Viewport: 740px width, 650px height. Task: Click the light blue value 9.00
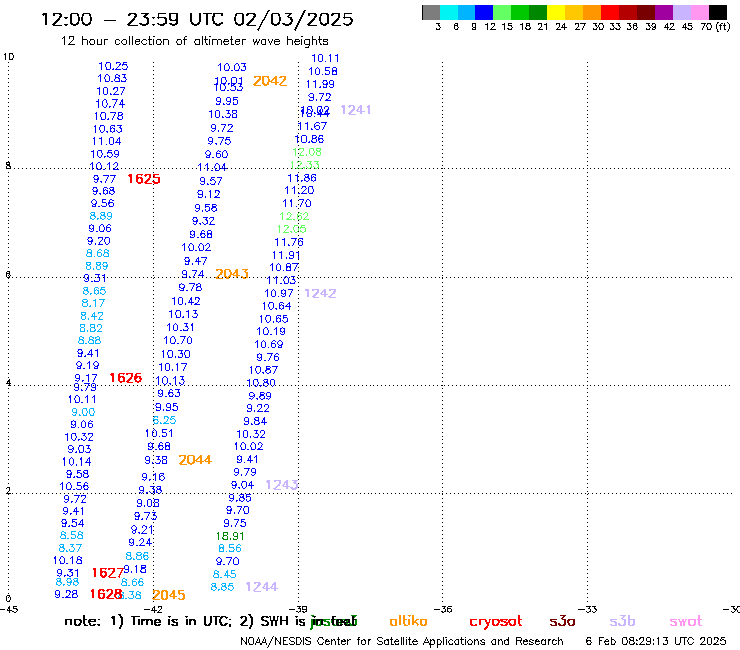coord(83,412)
